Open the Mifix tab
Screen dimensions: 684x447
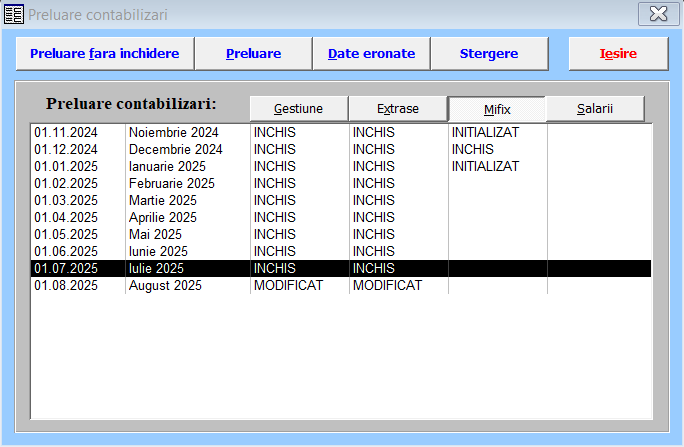pos(496,109)
